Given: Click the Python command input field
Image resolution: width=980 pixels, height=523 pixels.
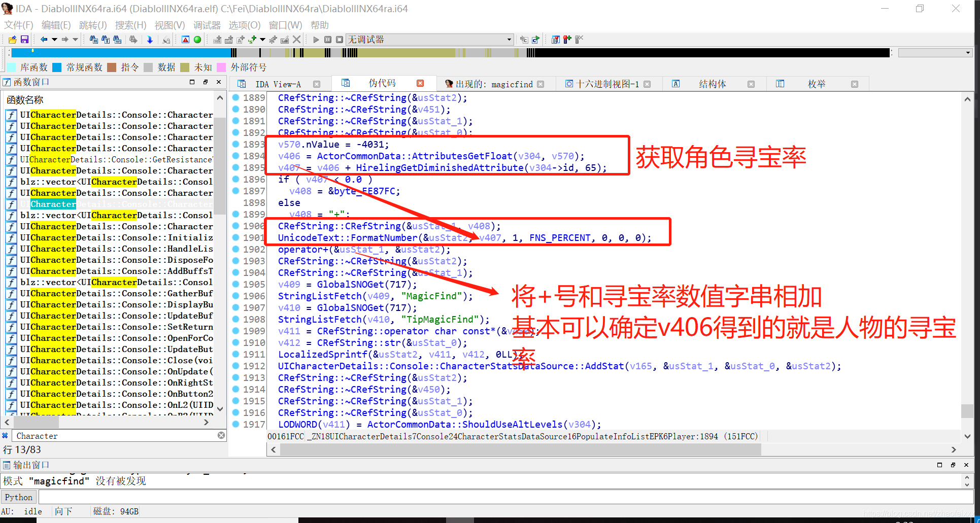Looking at the screenshot, I should tap(505, 497).
